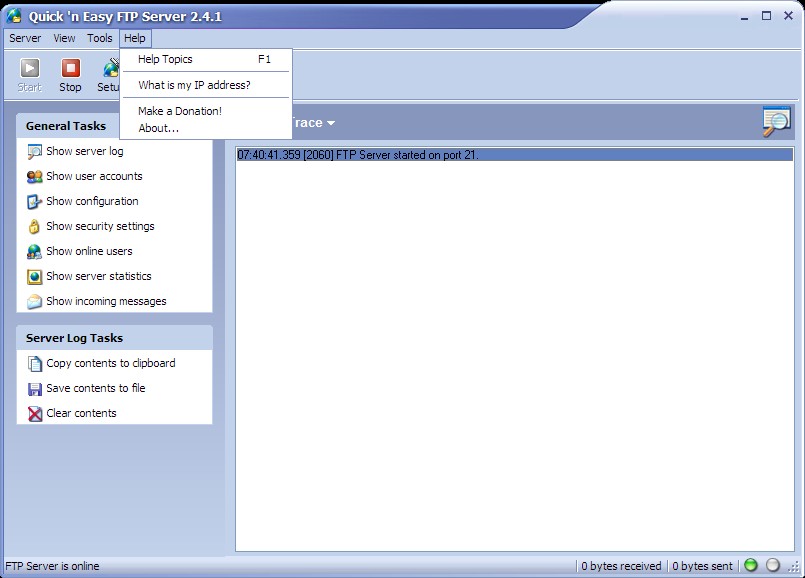Screen dimensions: 805x578
Task: Choose Help Topics from the Help menu
Action: pos(205,60)
